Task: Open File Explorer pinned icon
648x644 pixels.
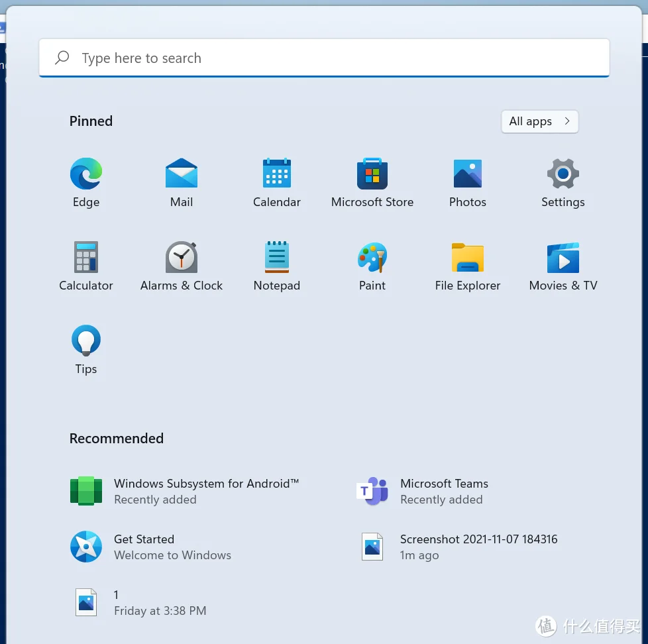Action: point(467,257)
